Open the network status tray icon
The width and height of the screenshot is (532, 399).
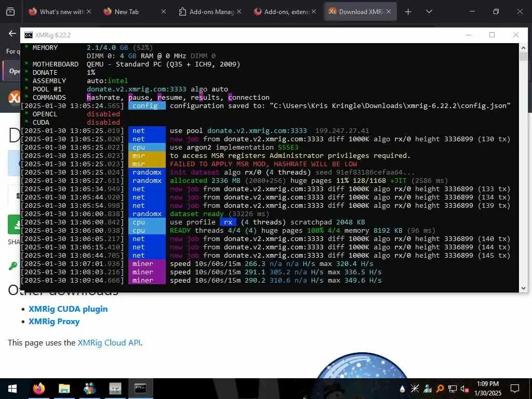tap(453, 389)
